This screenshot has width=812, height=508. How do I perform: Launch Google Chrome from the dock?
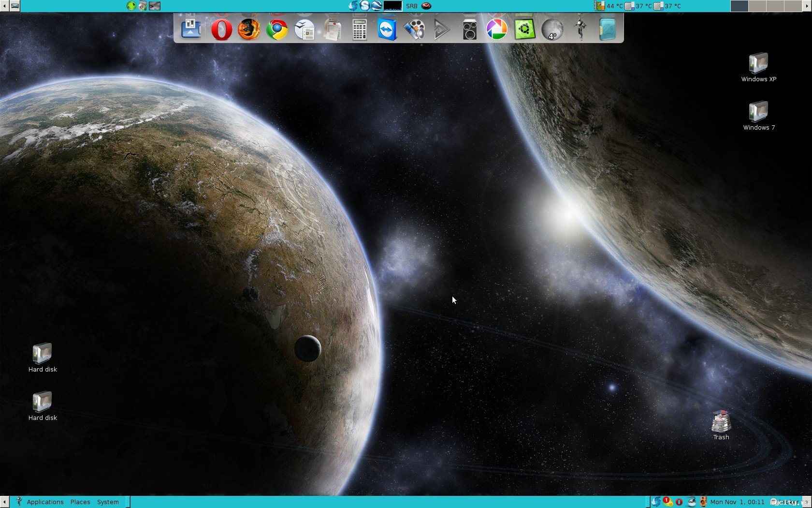(277, 30)
